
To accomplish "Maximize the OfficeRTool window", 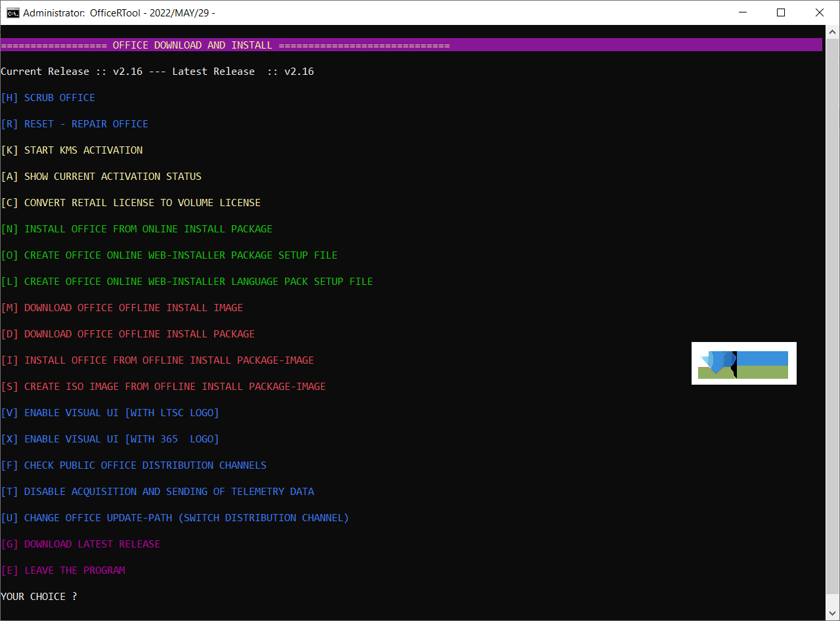I will (781, 12).
